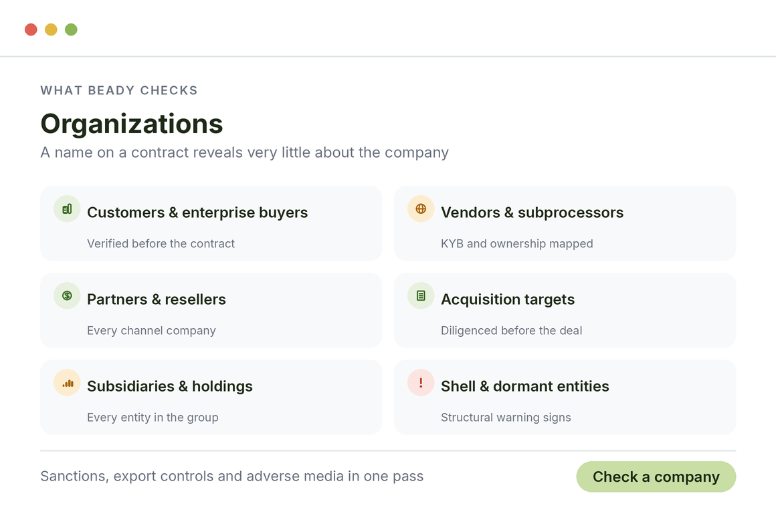
Task: Click the green maximize window dot
Action: click(72, 29)
